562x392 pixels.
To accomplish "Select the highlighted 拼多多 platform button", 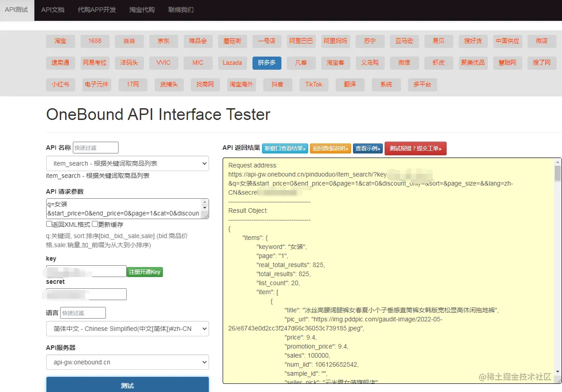I will pyautogui.click(x=267, y=63).
